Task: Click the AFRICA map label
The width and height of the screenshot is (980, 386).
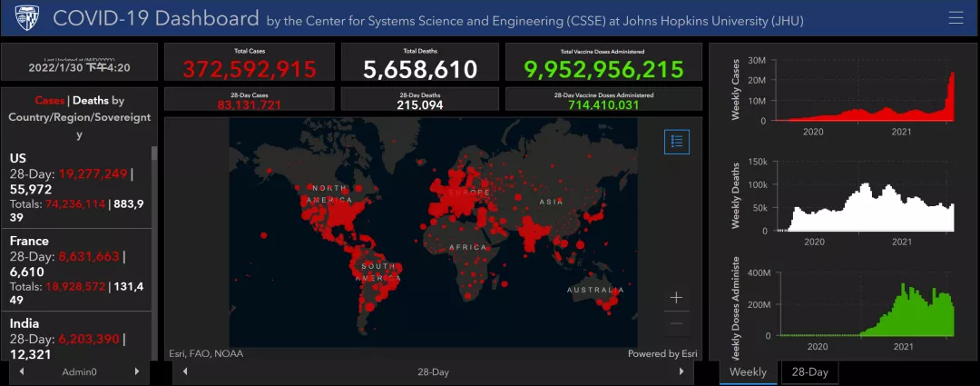Action: [x=468, y=248]
